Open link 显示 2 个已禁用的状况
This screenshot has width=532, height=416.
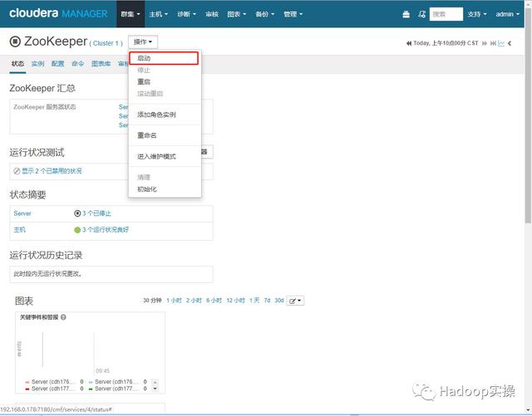pos(52,171)
